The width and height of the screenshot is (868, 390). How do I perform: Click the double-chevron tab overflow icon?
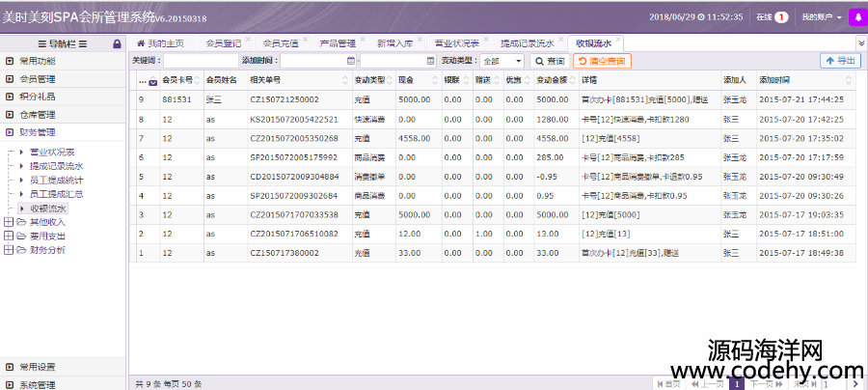(860, 43)
